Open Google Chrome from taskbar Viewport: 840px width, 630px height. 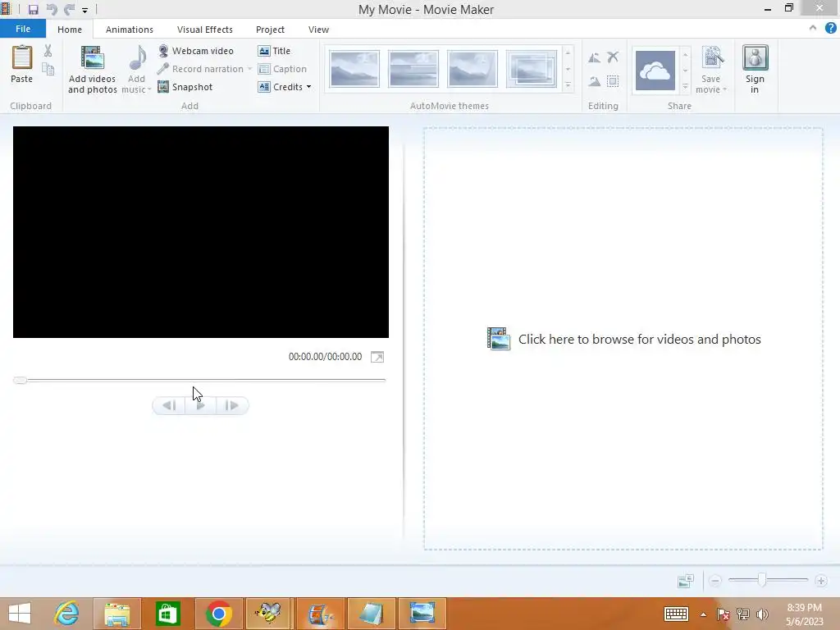pyautogui.click(x=218, y=614)
